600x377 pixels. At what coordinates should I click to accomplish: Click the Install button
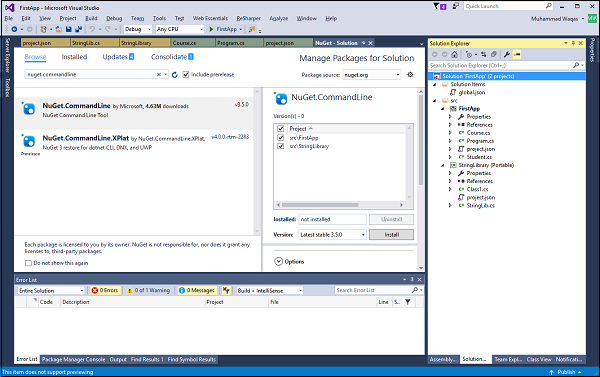[x=391, y=235]
